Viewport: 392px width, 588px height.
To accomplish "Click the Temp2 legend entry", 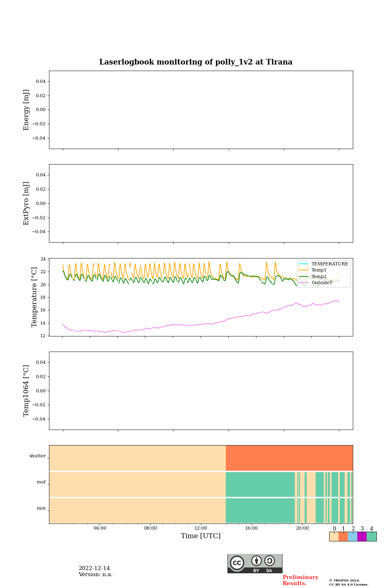I will (x=313, y=276).
